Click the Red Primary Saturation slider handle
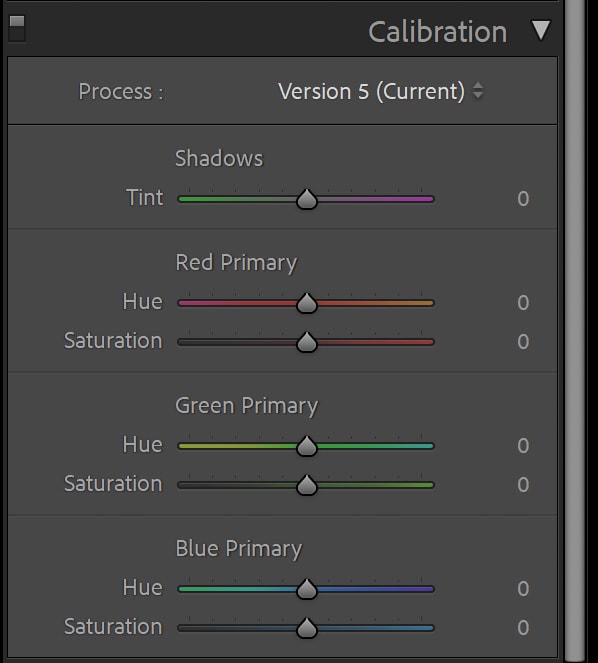This screenshot has width=598, height=663. (x=307, y=342)
